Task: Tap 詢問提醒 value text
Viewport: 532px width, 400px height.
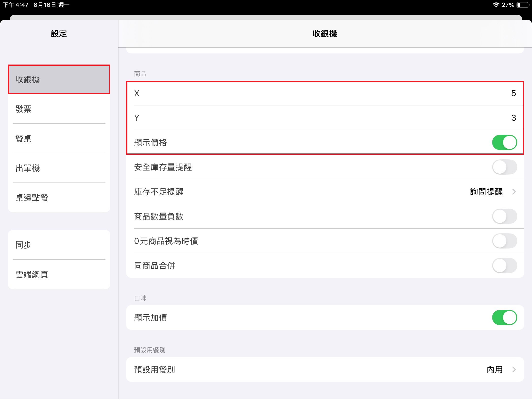Action: point(486,192)
